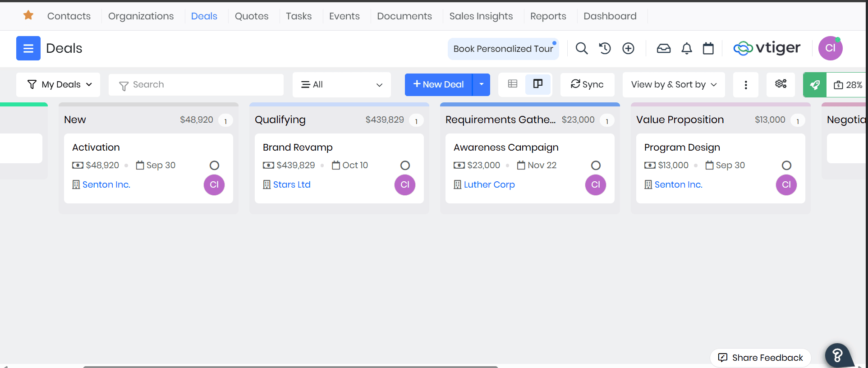868x368 pixels.
Task: Toggle the Brand Revamp status circle
Action: tap(405, 166)
